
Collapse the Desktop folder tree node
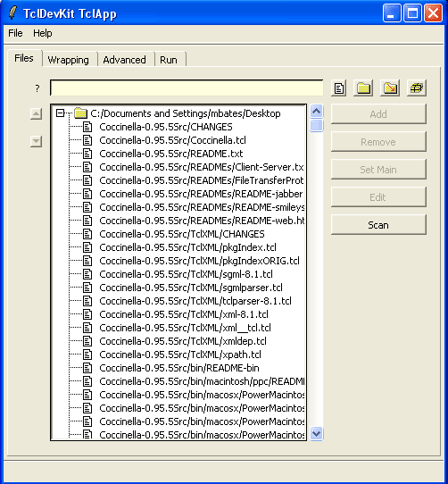[x=60, y=113]
